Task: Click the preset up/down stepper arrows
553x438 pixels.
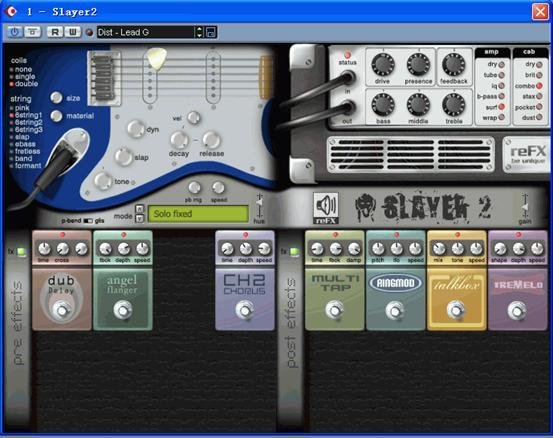Action: point(199,32)
